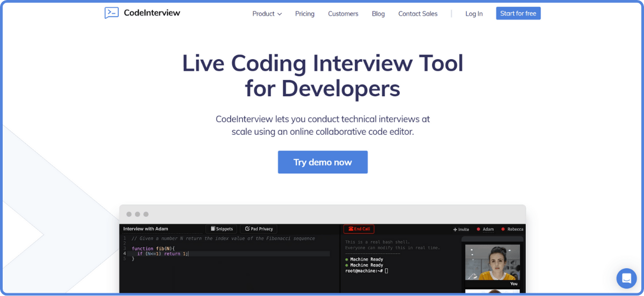Click the first gray window dot

(x=129, y=214)
